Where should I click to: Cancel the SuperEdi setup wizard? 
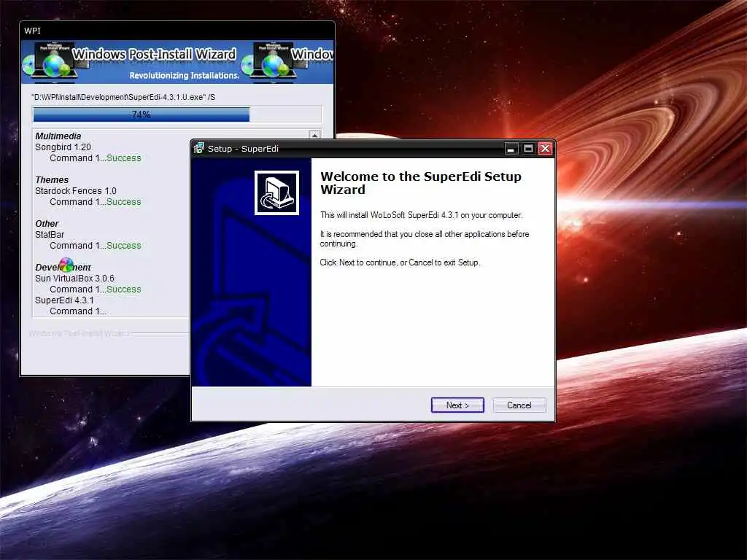519,405
